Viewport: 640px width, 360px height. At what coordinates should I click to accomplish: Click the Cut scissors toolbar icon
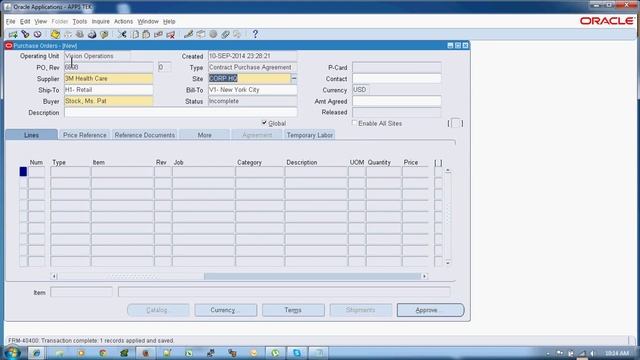(x=122, y=34)
